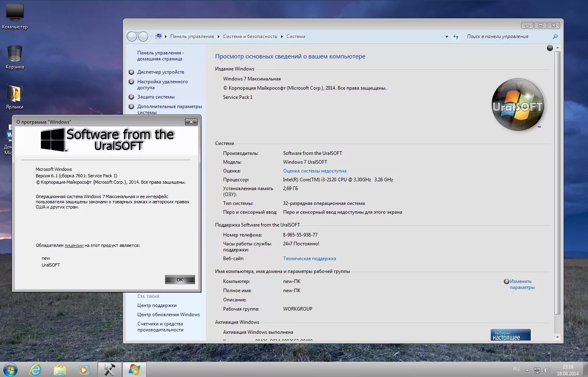This screenshot has width=588, height=377.
Task: Click the clock and date in taskbar
Action: (x=567, y=370)
